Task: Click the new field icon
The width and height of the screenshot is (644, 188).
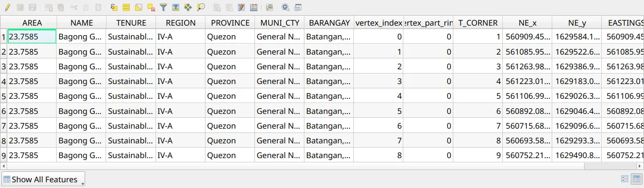Action: pos(216,8)
